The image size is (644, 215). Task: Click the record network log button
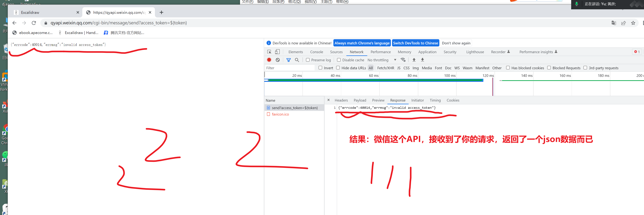[269, 60]
